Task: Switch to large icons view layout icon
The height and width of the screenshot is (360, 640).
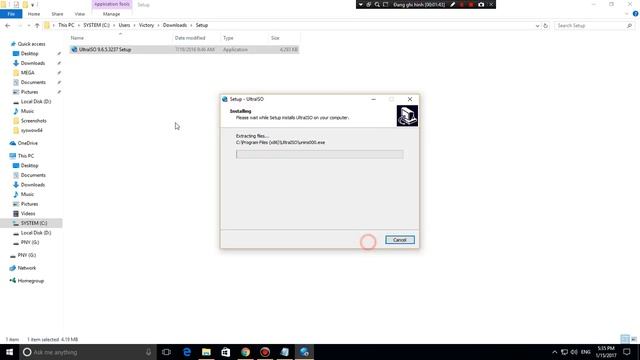Action: tap(634, 339)
